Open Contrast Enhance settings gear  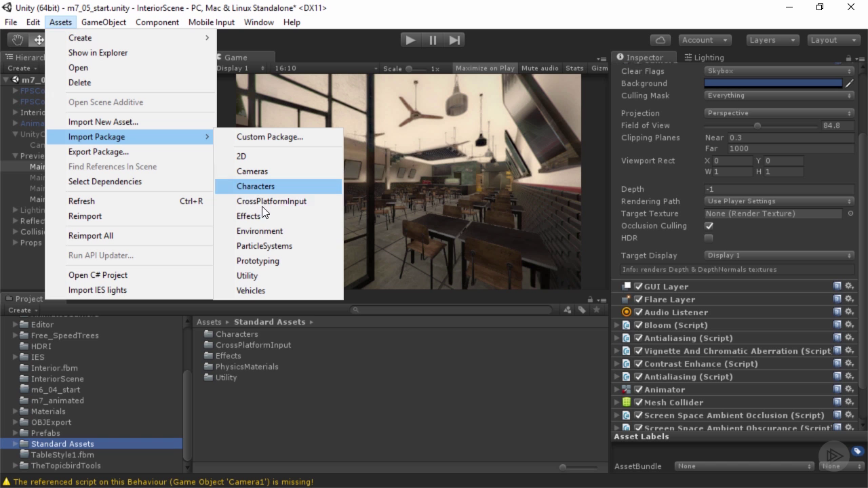point(849,363)
